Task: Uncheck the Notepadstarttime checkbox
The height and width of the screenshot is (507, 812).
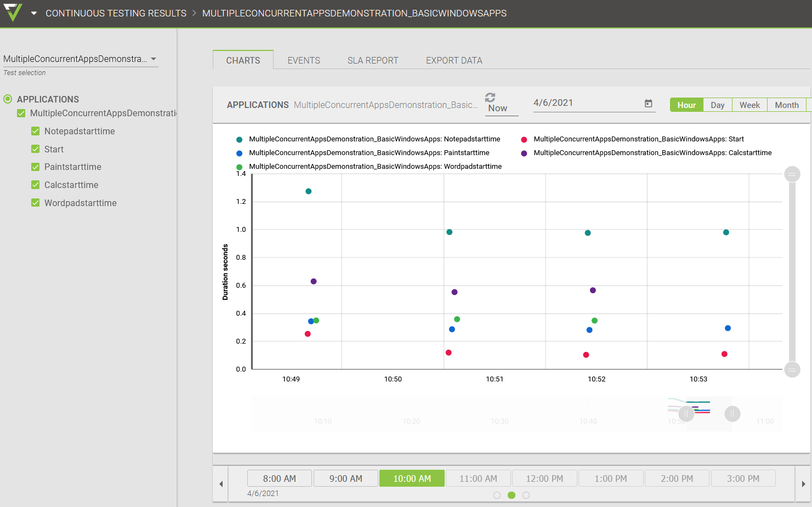Action: [36, 131]
